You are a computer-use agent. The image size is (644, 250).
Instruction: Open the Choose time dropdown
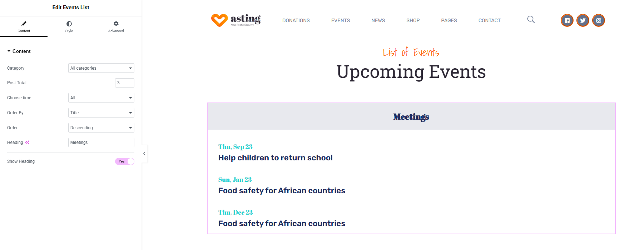click(101, 98)
